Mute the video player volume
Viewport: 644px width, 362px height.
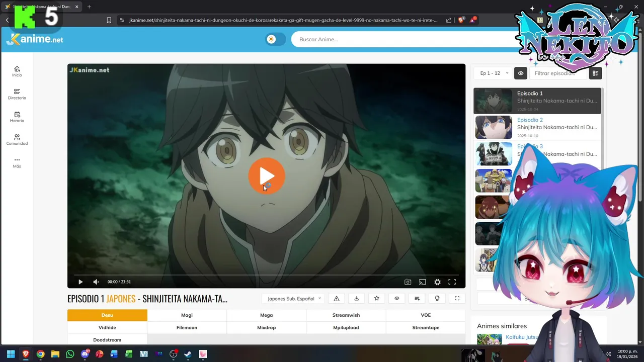click(96, 282)
